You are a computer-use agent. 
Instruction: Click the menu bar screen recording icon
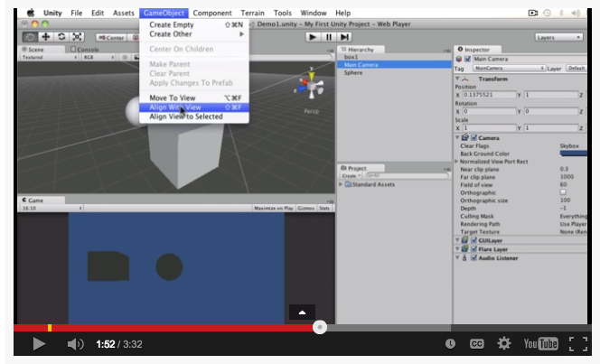532,13
